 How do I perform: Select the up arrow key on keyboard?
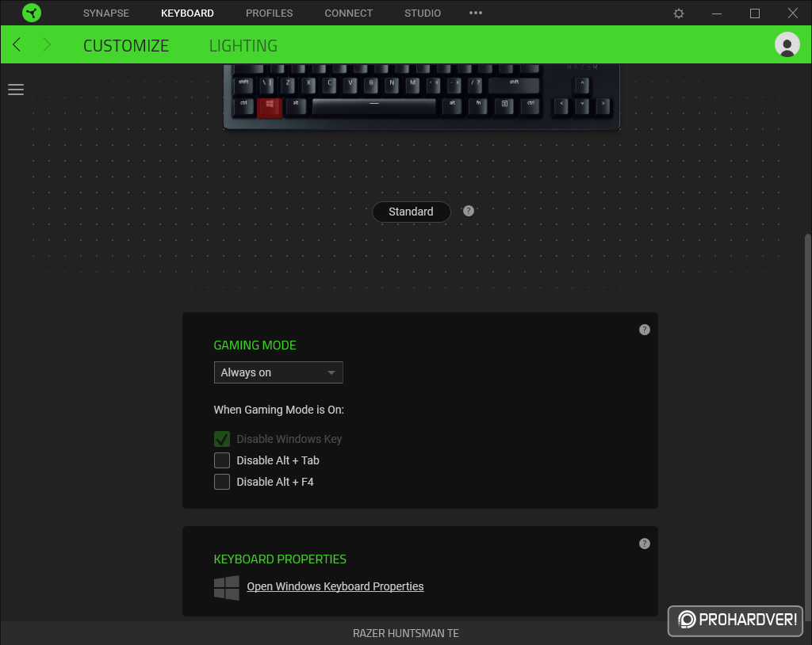pyautogui.click(x=582, y=85)
